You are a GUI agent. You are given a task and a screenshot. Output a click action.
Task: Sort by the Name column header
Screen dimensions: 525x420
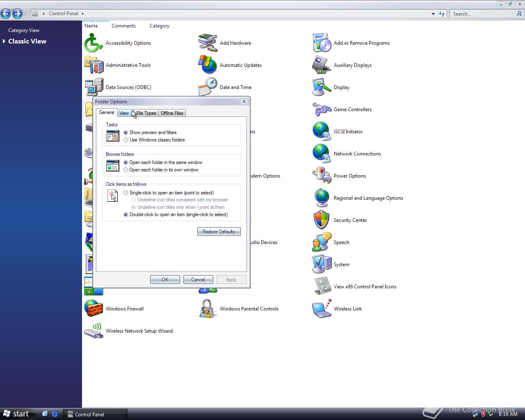point(91,25)
